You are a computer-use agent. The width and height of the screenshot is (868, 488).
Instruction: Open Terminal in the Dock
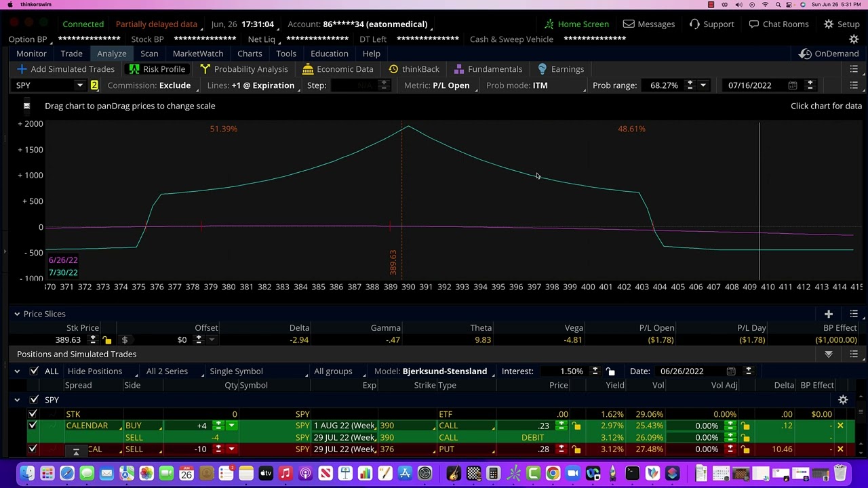[x=633, y=473]
